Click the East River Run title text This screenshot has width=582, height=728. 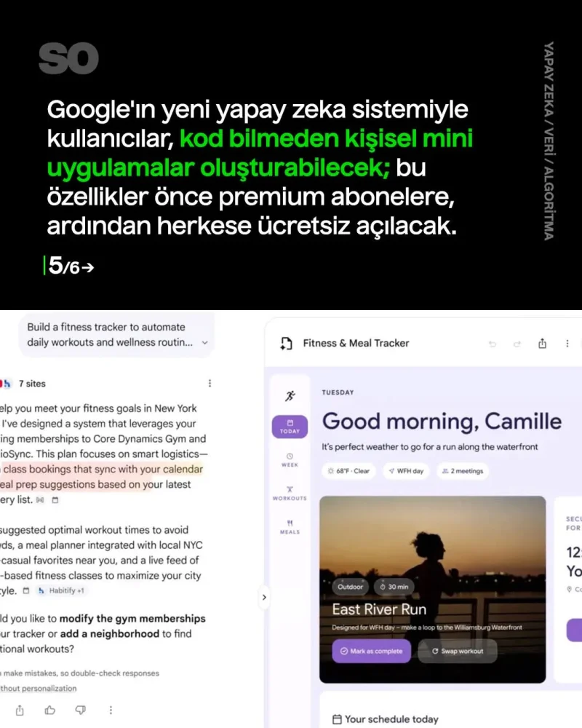(x=379, y=609)
